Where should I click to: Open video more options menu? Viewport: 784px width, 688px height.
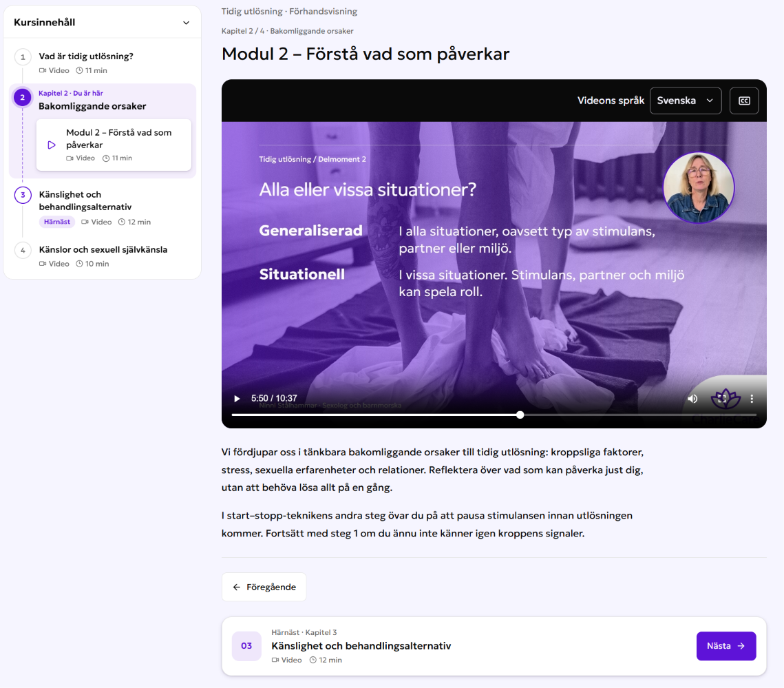pos(752,399)
